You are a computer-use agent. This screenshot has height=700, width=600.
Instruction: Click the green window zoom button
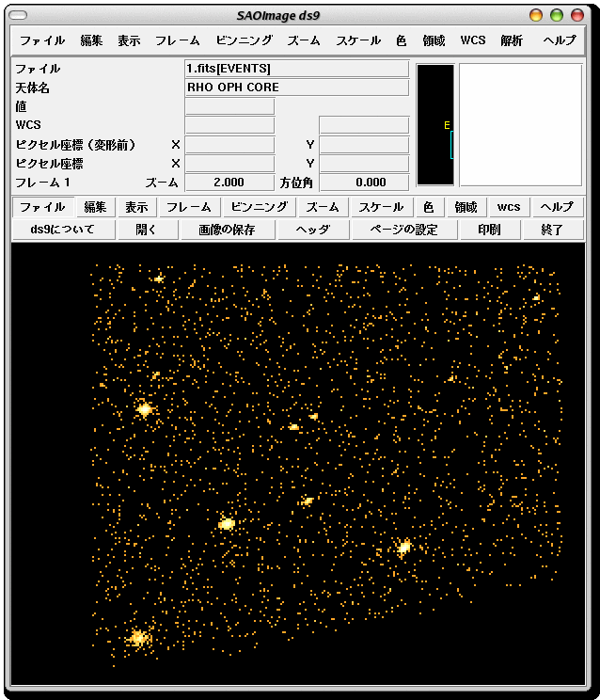(x=557, y=15)
